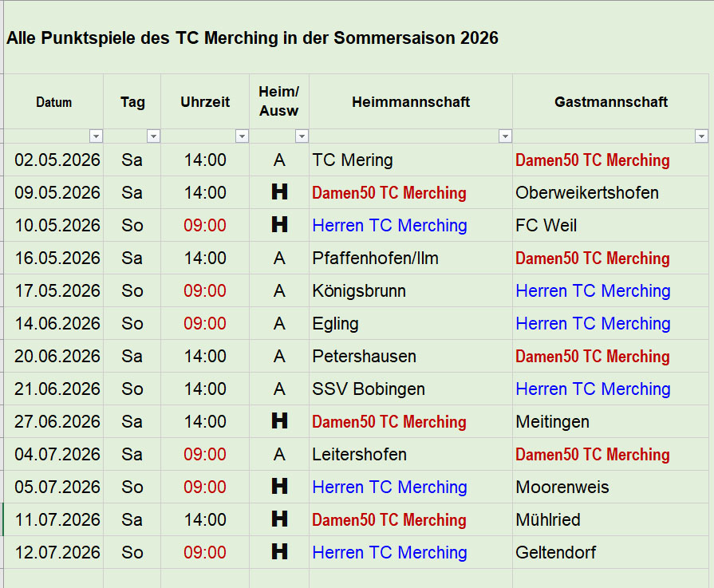Viewport: 714px width, 588px height.
Task: Click the TC Mering cell
Action: [353, 160]
